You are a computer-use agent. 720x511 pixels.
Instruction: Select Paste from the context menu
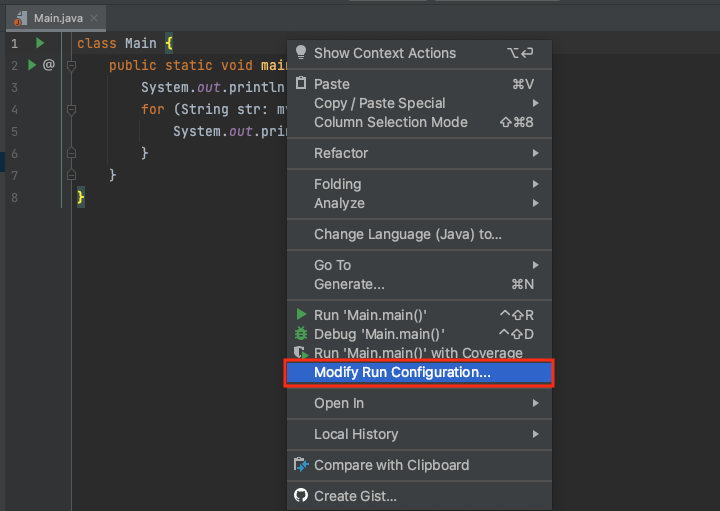[x=419, y=84]
